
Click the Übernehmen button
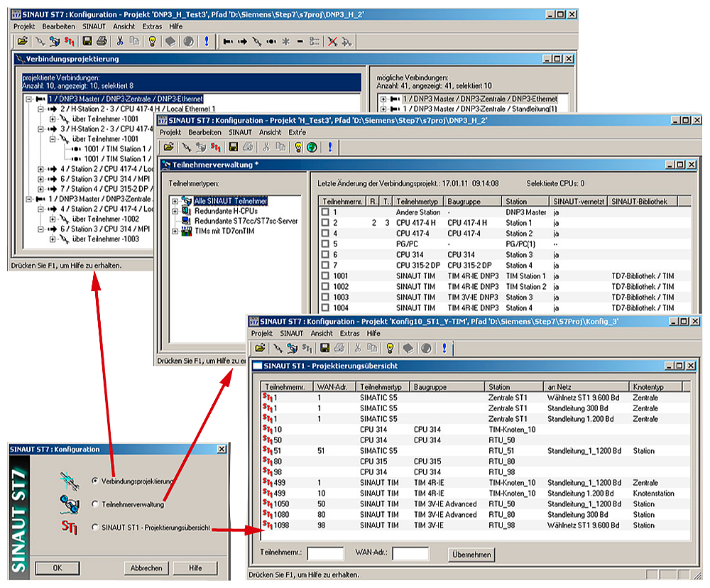click(x=471, y=554)
